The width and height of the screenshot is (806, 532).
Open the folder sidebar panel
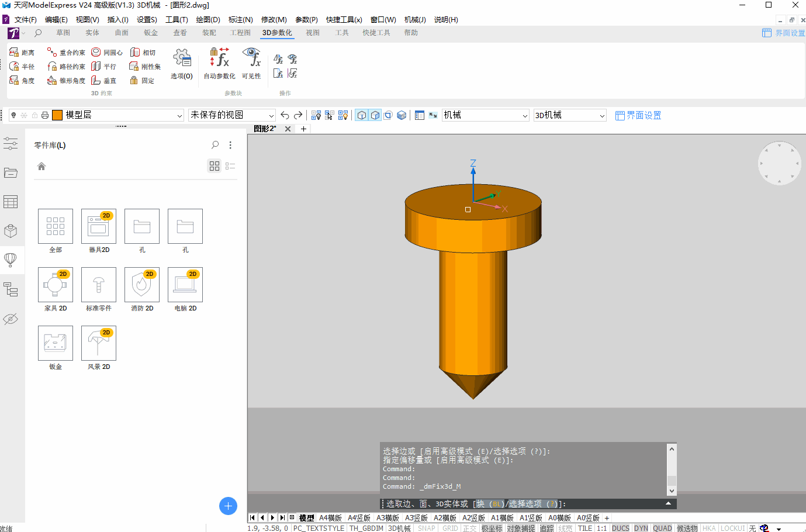point(11,172)
